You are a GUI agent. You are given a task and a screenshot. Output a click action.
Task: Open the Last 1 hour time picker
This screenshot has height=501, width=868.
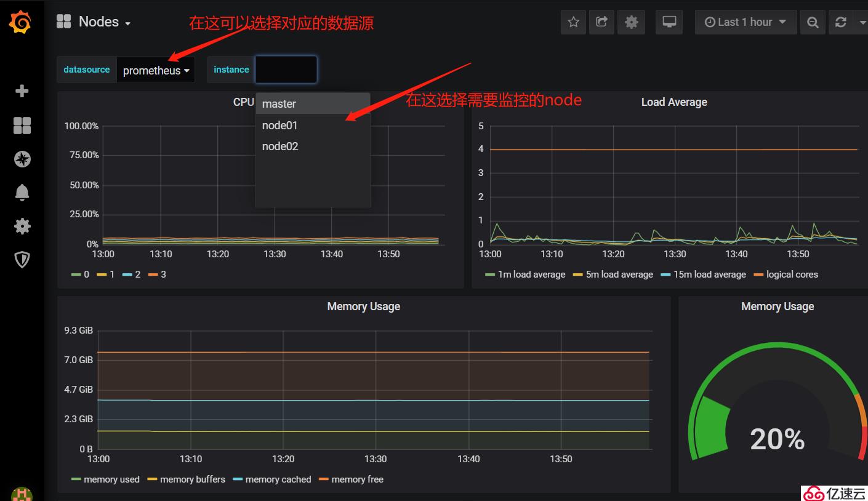click(745, 22)
